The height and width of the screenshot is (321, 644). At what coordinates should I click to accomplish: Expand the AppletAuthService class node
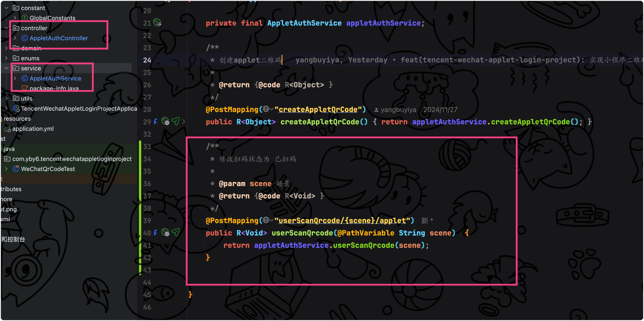tap(15, 78)
